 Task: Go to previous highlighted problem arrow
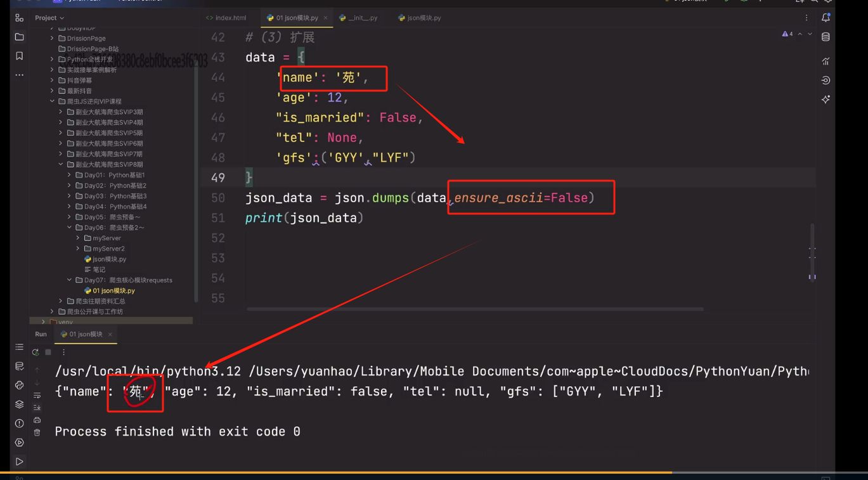coord(800,34)
